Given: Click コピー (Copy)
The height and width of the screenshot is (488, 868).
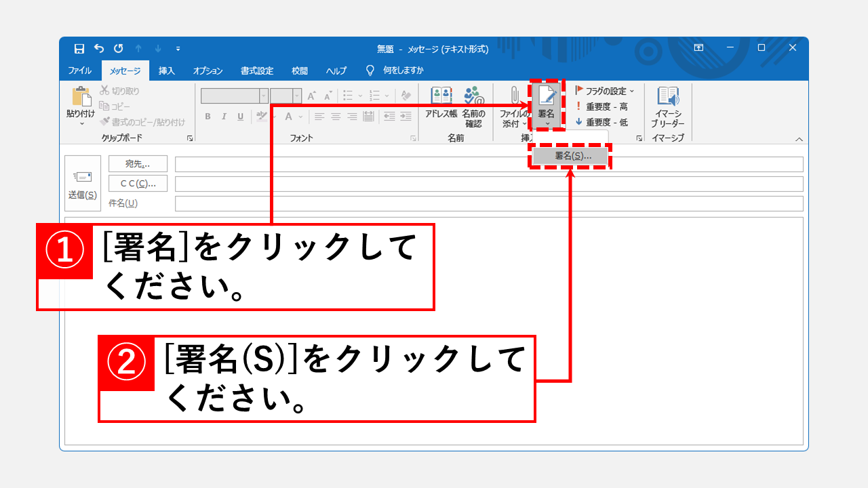Looking at the screenshot, I should click(x=115, y=106).
